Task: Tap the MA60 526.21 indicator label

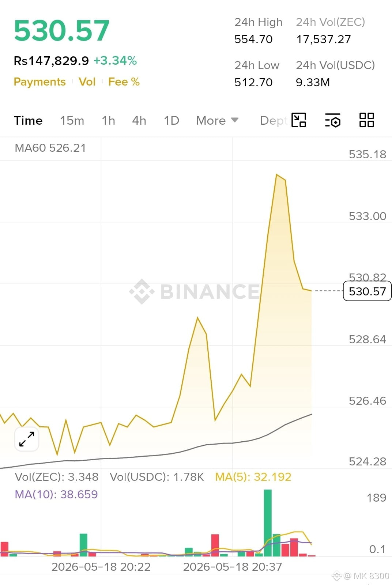Action: pyautogui.click(x=50, y=148)
